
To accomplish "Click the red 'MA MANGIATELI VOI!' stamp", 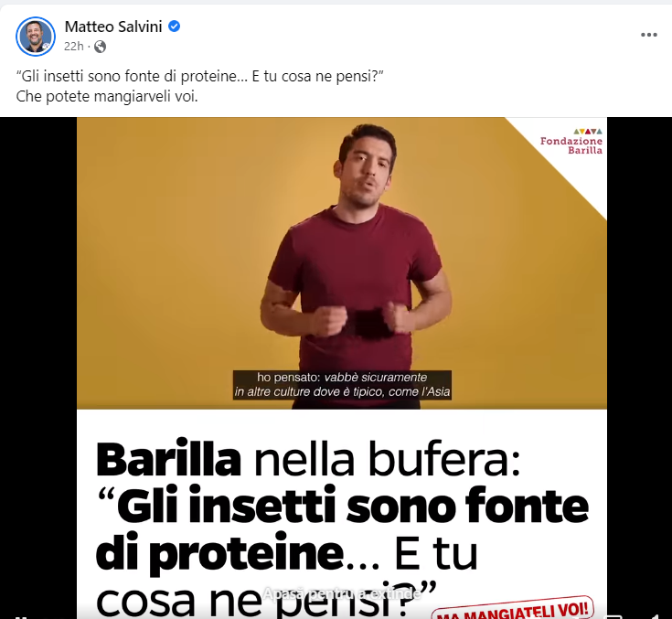I will [513, 609].
